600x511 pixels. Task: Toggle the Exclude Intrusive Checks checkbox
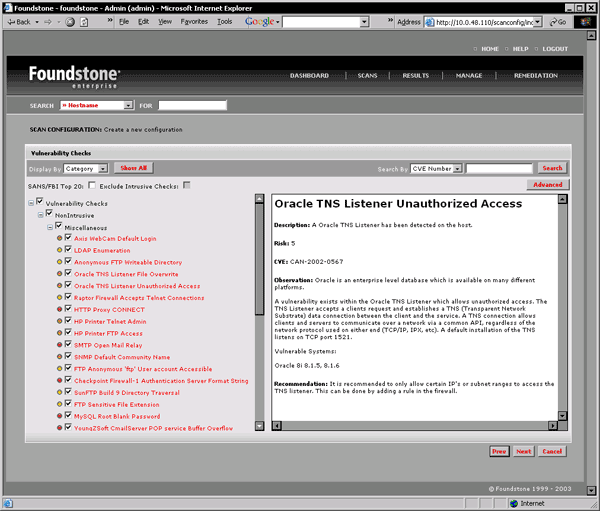pyautogui.click(x=187, y=185)
